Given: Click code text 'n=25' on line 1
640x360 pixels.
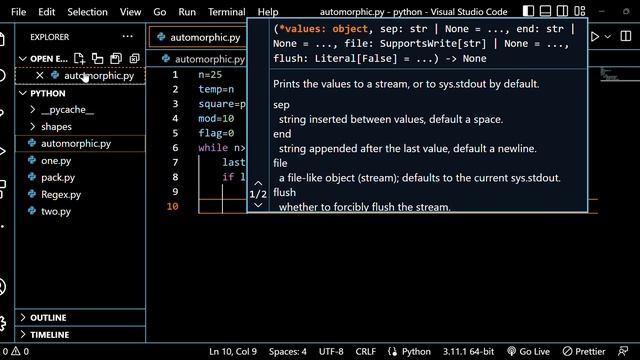Looking at the screenshot, I should coord(210,75).
